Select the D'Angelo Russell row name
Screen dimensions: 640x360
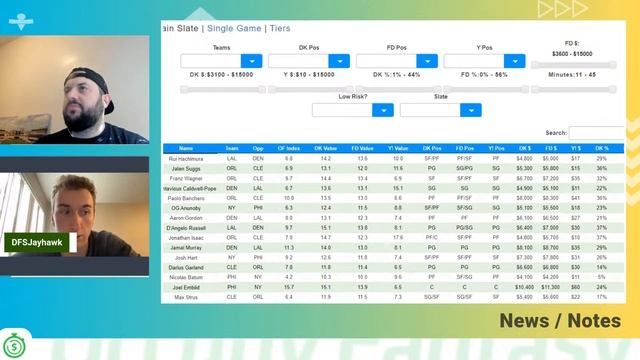coord(186,228)
